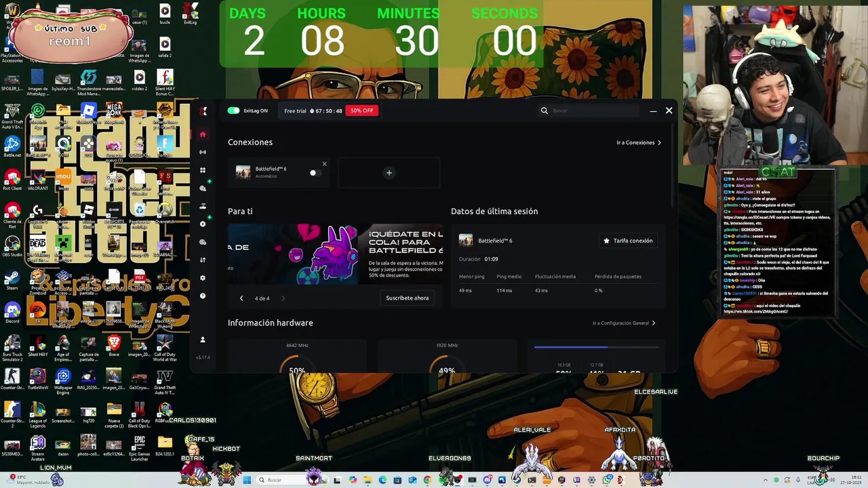Click the Tarifa conexión button
The image size is (868, 488).
[628, 241]
